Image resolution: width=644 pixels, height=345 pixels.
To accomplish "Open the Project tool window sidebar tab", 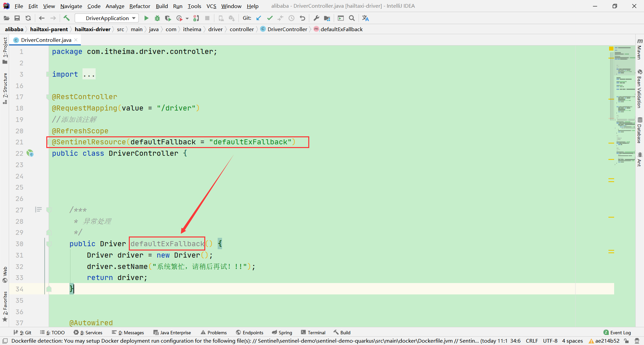I will (5, 50).
